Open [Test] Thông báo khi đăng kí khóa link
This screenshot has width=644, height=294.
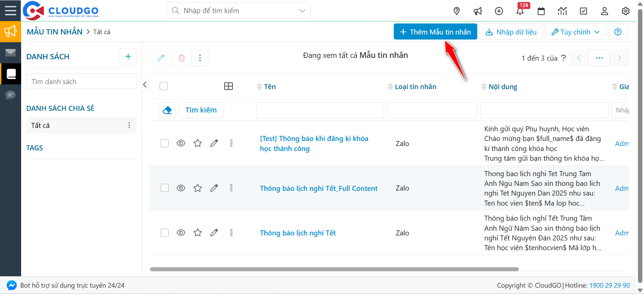point(314,143)
